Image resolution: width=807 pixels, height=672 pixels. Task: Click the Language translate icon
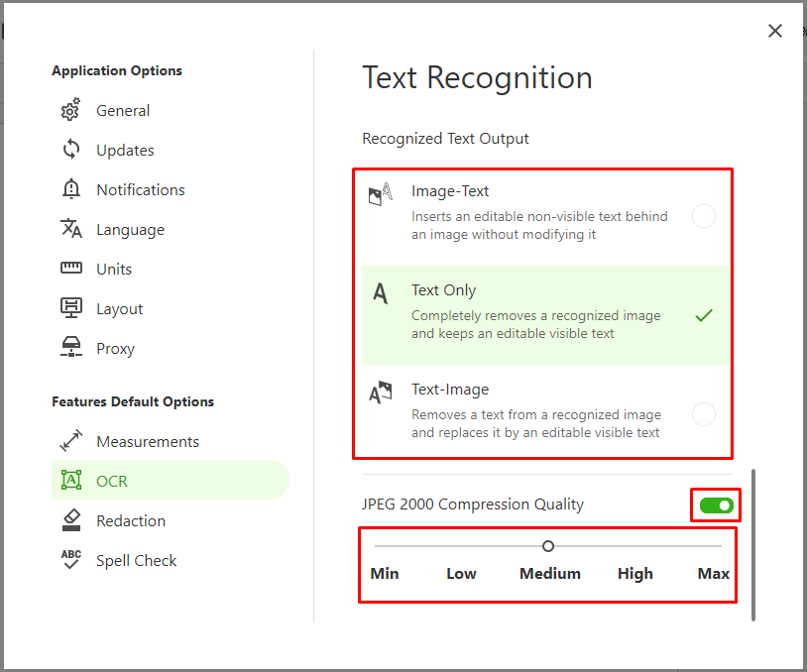click(x=70, y=230)
